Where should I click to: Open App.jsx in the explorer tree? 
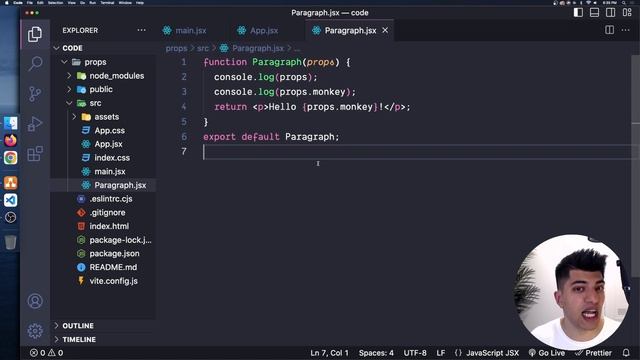click(x=108, y=144)
